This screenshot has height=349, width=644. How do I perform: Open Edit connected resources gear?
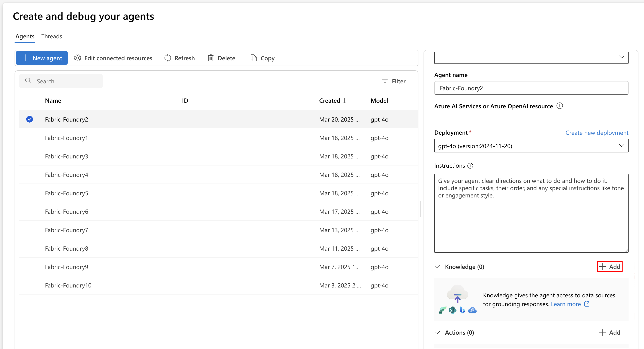point(78,58)
